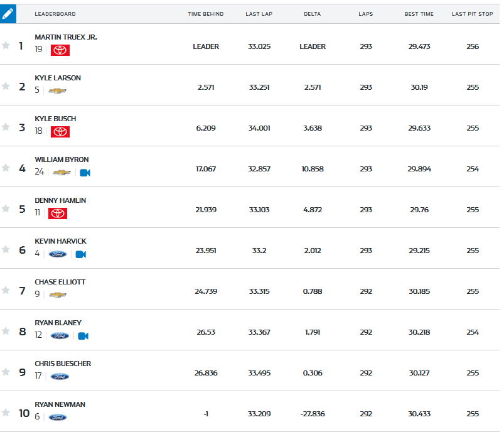Image resolution: width=504 pixels, height=432 pixels.
Task: Favorite Martin Truex Jr. with the star
Action: click(6, 45)
